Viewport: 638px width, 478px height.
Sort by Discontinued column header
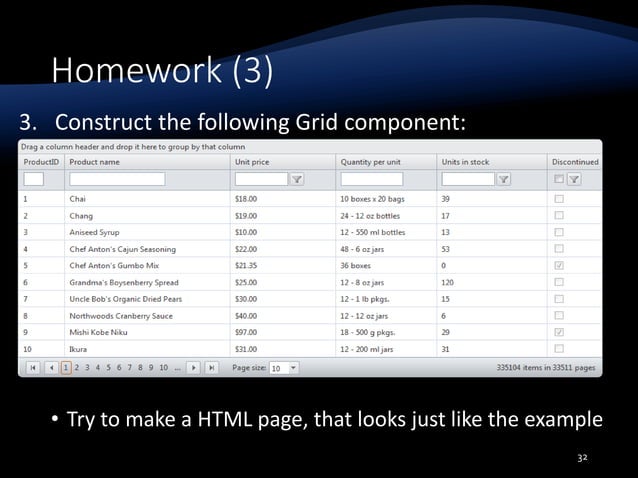pyautogui.click(x=575, y=162)
